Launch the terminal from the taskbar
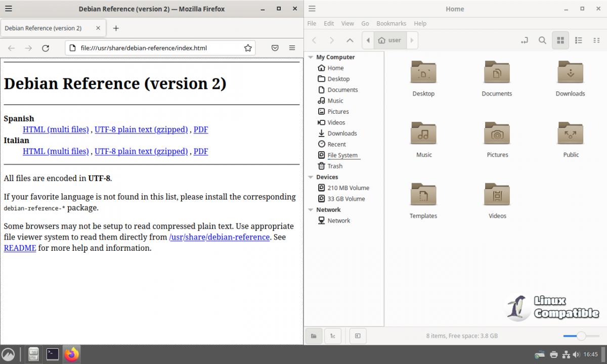The width and height of the screenshot is (607, 364). click(53, 354)
